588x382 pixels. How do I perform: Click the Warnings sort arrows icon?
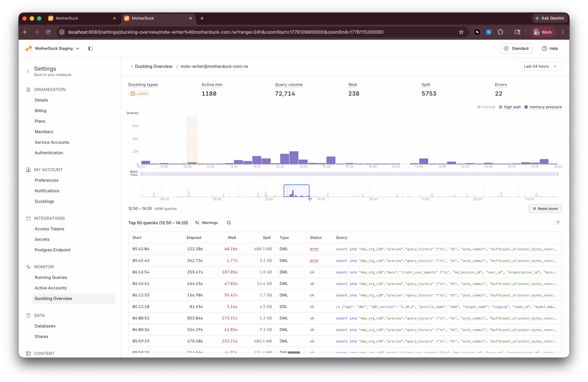pyautogui.click(x=197, y=223)
